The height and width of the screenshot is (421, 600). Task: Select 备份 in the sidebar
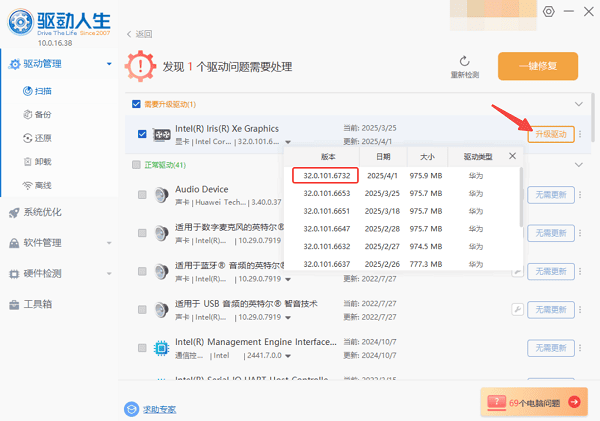tap(43, 114)
